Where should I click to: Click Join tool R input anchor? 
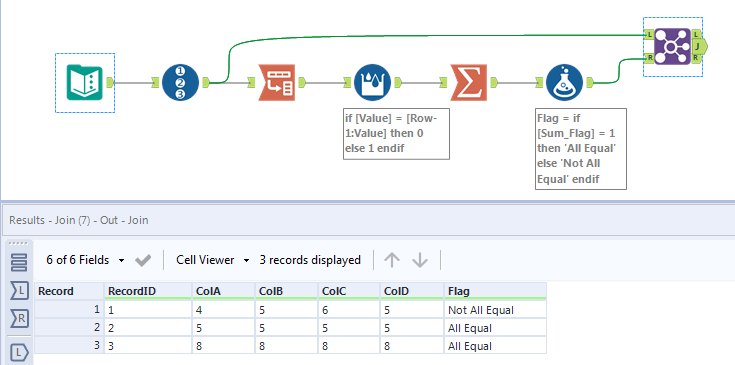pyautogui.click(x=649, y=58)
